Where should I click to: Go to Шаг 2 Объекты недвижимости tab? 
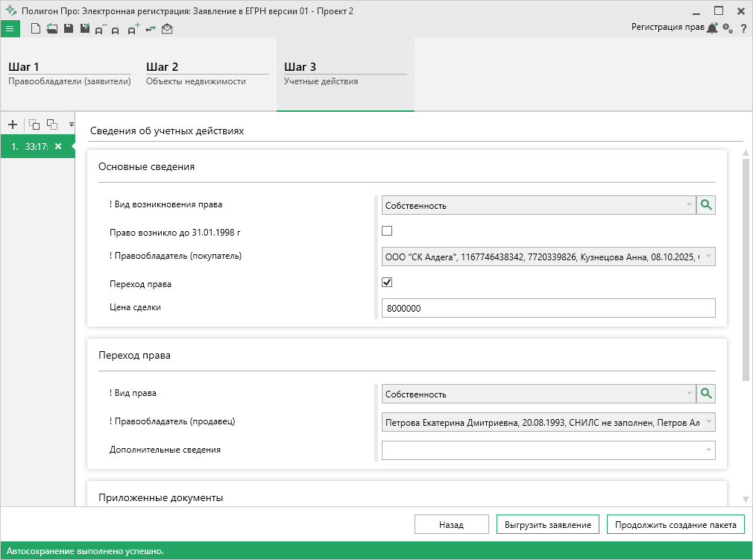click(x=207, y=74)
